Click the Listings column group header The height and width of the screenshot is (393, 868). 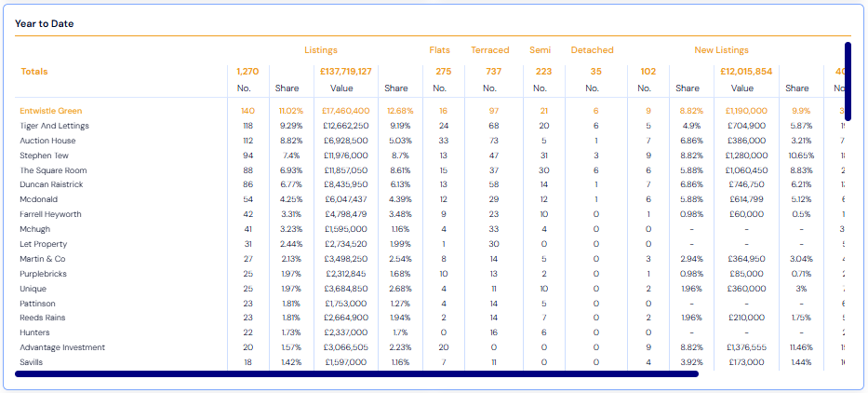point(321,50)
